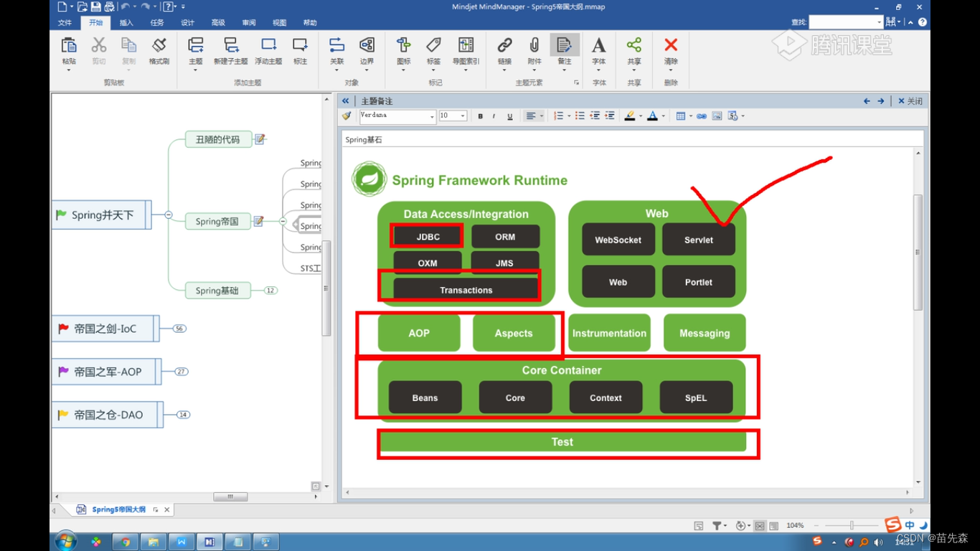The image size is (980, 551).
Task: Open the Windows Start button
Action: (65, 541)
